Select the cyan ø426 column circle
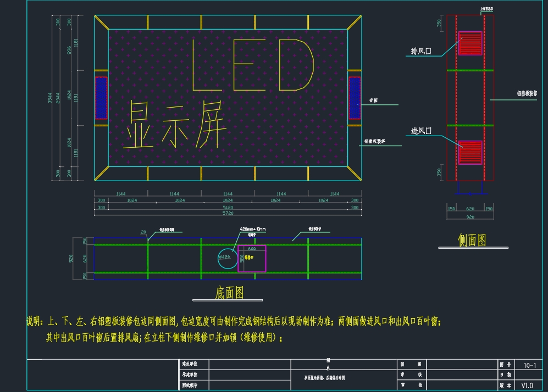Screen dimensions: 548x392 [228, 259]
